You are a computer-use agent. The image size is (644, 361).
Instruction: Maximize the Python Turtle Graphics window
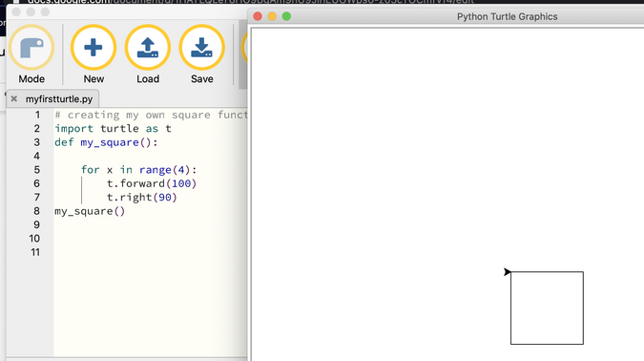point(286,16)
